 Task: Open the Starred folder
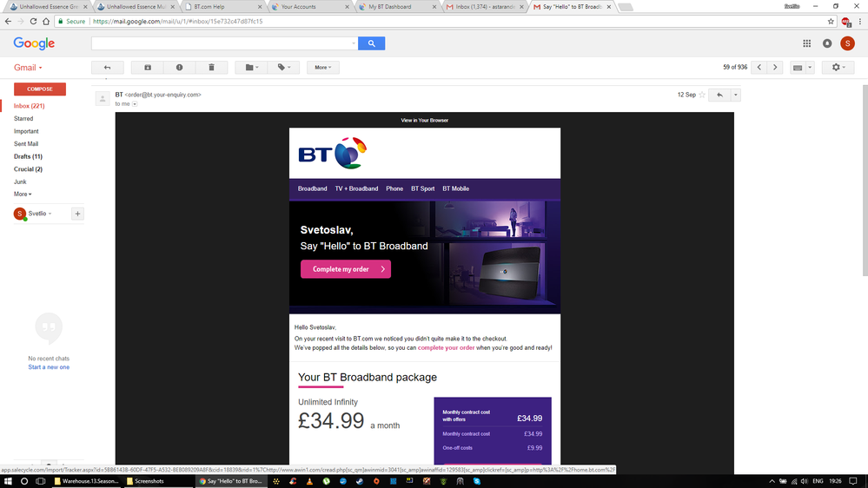tap(23, 118)
